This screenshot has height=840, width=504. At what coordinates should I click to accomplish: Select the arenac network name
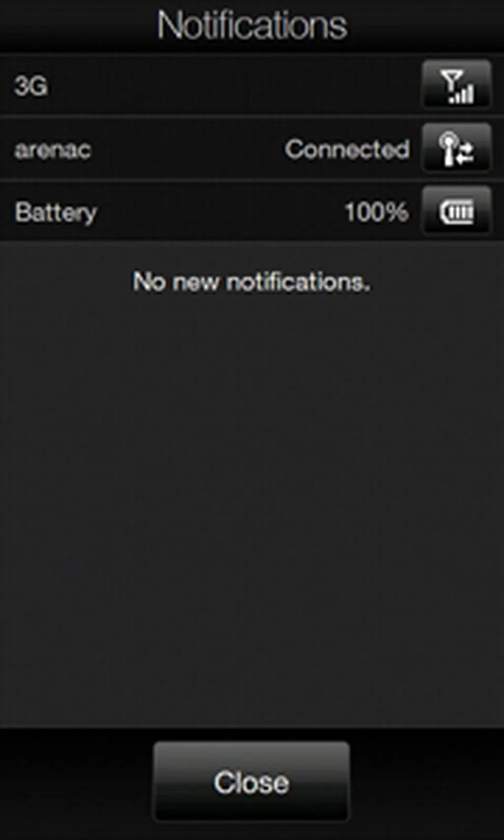coord(53,150)
